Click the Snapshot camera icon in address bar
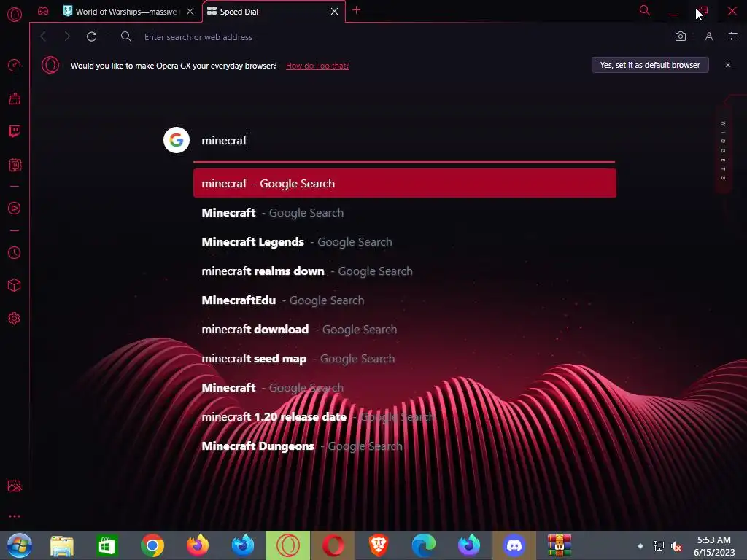This screenshot has height=560, width=747. pyautogui.click(x=681, y=36)
